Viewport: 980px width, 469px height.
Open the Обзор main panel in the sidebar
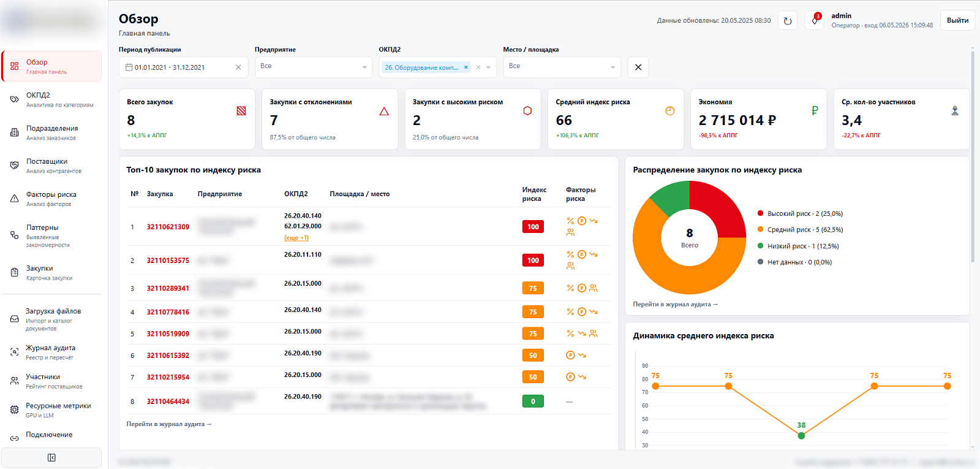[x=51, y=66]
